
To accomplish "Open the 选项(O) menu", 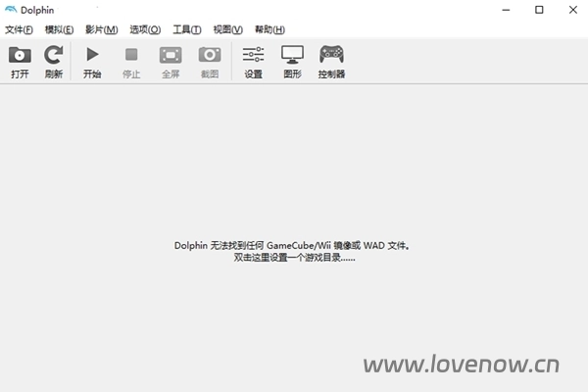I will [145, 29].
